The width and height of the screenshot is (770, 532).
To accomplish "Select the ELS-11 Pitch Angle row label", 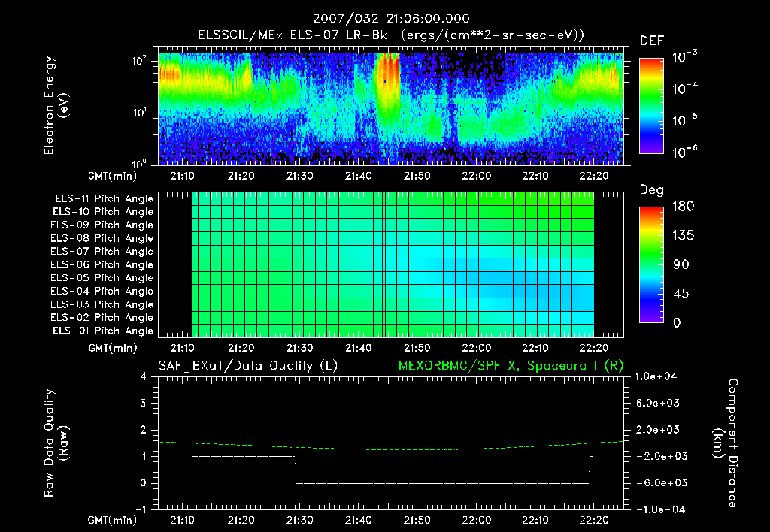I will [x=104, y=199].
